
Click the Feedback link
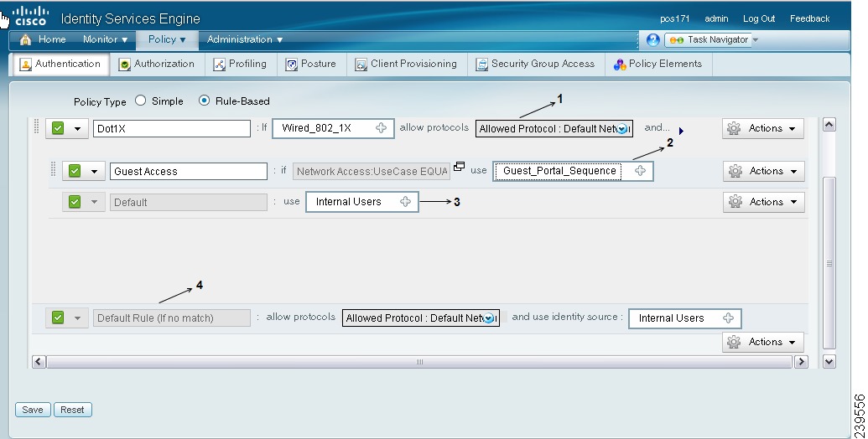(x=809, y=18)
